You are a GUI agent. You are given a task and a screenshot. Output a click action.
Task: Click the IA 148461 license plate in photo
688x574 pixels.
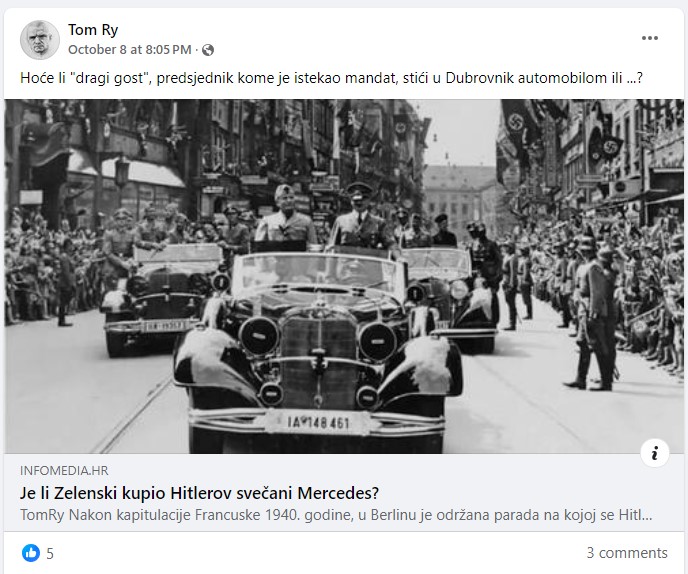318,423
